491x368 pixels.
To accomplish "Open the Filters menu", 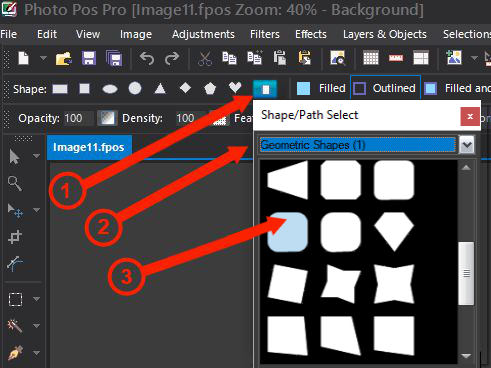I will (265, 34).
